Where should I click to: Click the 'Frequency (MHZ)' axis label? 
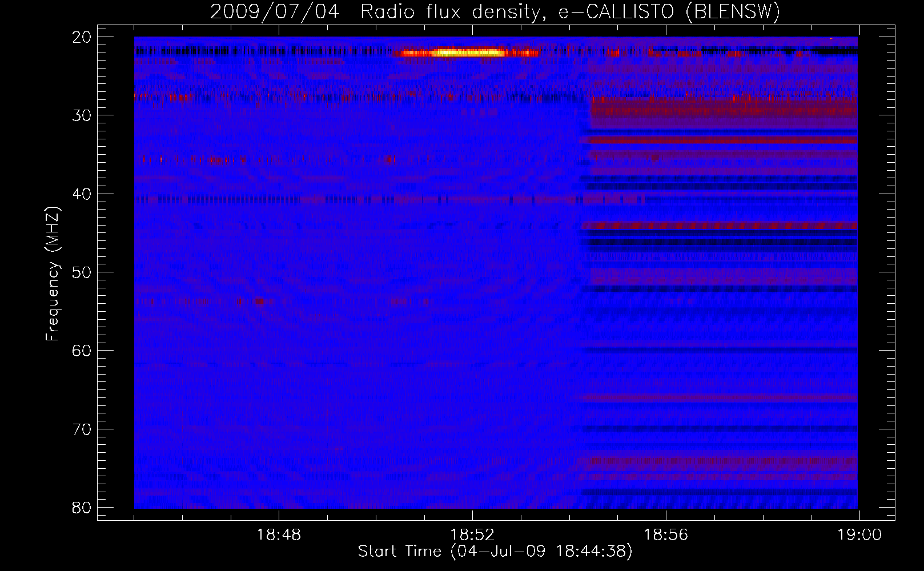[x=53, y=274]
